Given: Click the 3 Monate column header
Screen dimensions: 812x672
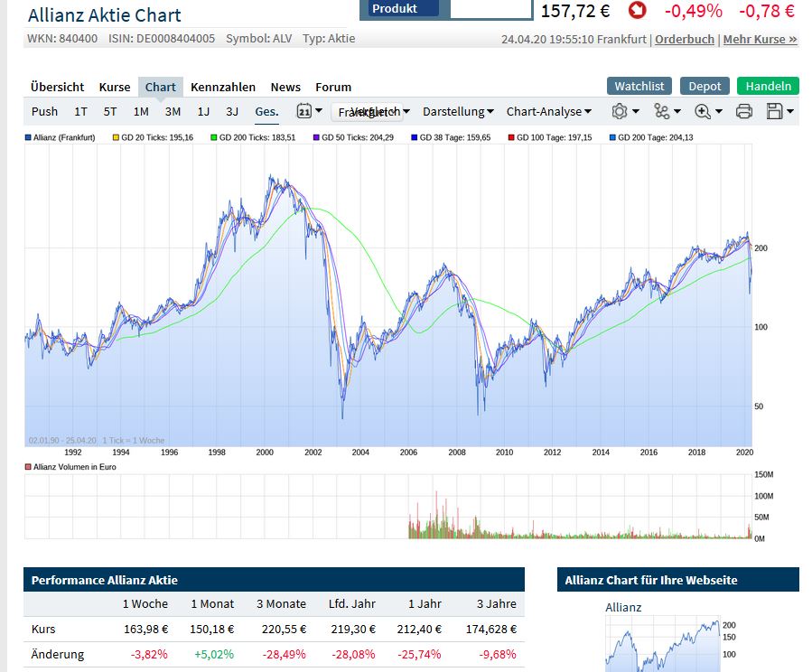Looking at the screenshot, I should (x=281, y=603).
